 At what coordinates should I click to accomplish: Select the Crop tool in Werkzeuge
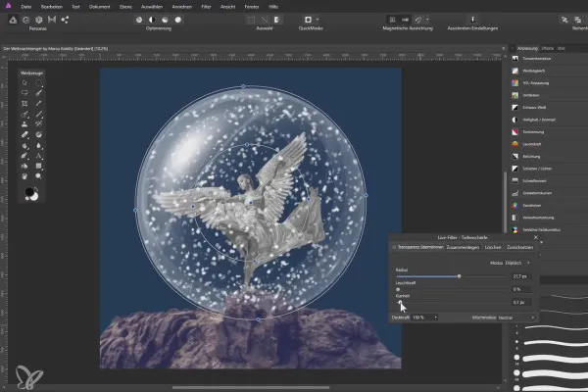click(x=24, y=104)
